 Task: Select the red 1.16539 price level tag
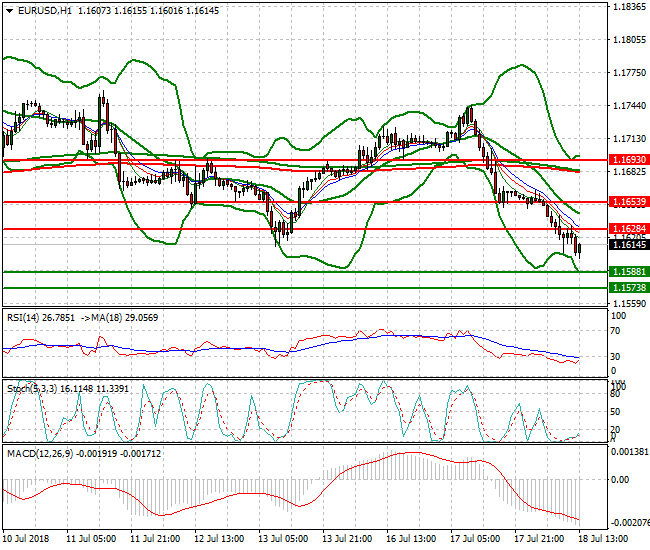pos(629,202)
